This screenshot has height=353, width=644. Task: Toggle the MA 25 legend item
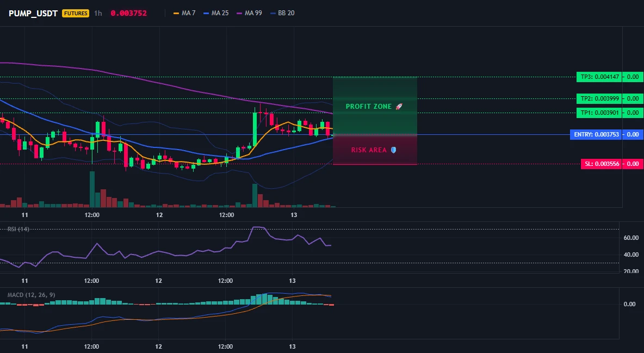(x=215, y=13)
